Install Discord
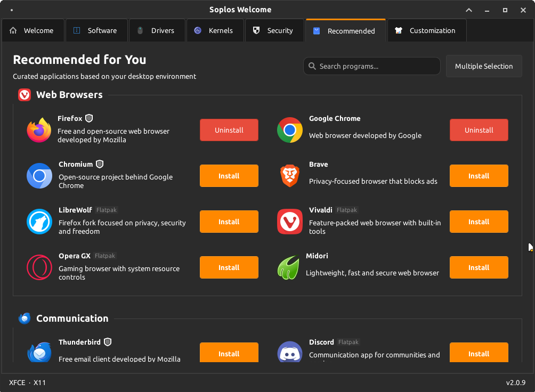Viewport: 535px width, 392px height. (479, 353)
